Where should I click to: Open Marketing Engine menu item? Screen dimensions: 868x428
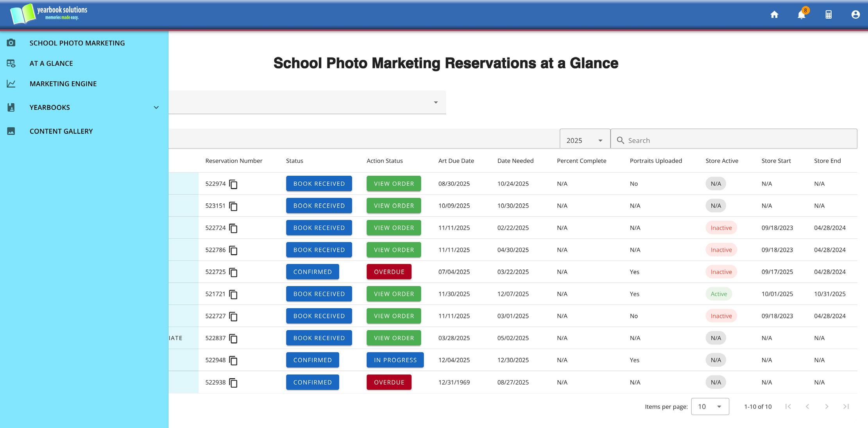click(63, 84)
